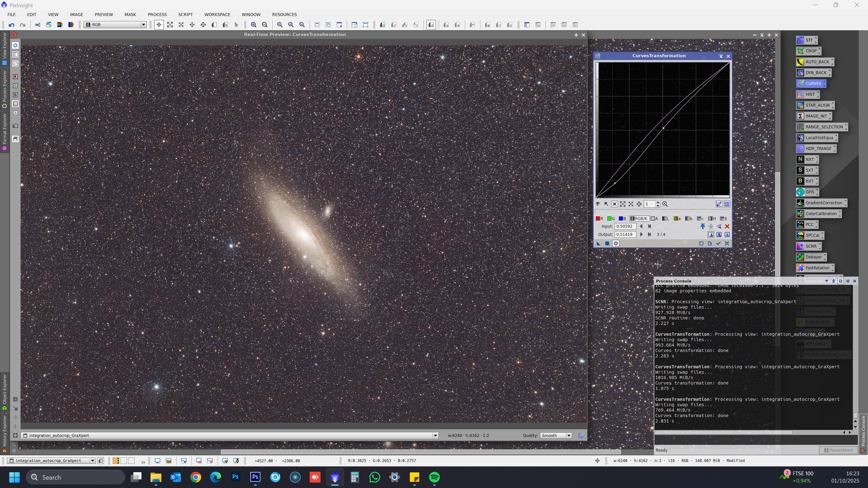Screen dimensions: 868x488
Task: Open the SCRIPT menu
Action: [185, 14]
